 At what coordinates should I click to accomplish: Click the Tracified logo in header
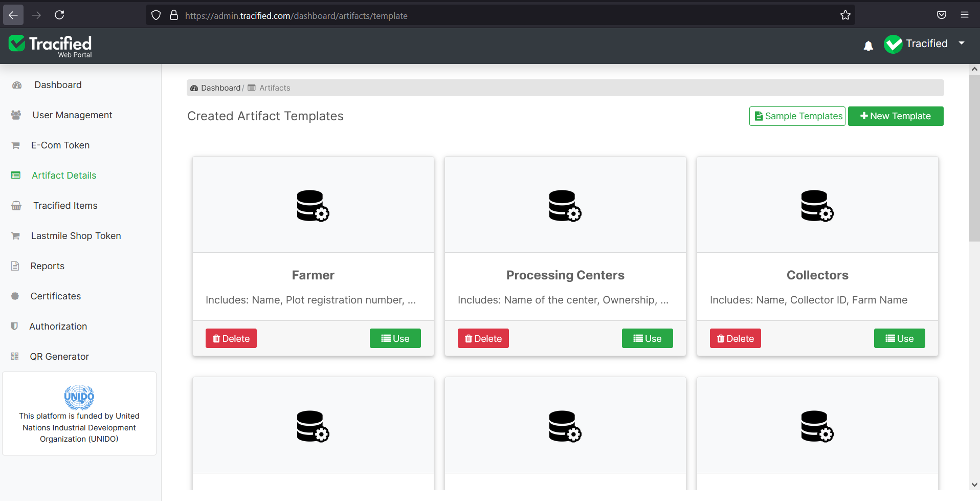pyautogui.click(x=50, y=46)
